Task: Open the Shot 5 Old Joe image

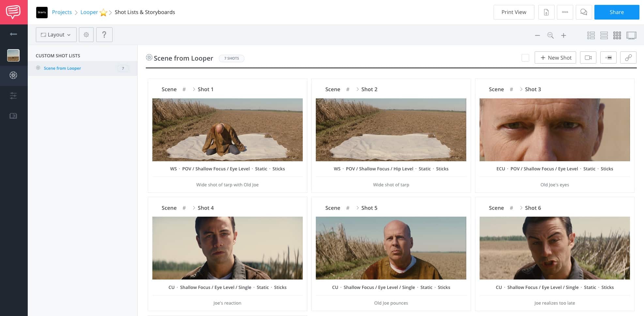Action: click(x=391, y=248)
